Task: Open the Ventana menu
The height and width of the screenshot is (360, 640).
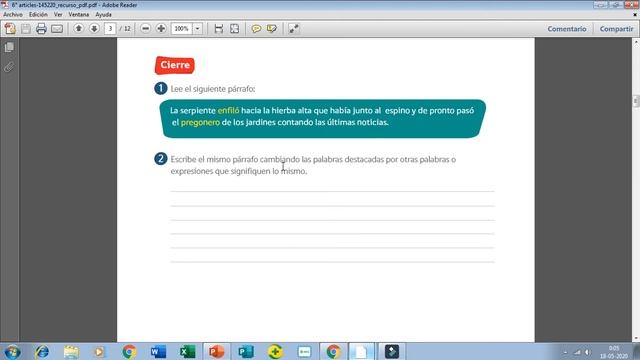Action: click(79, 14)
